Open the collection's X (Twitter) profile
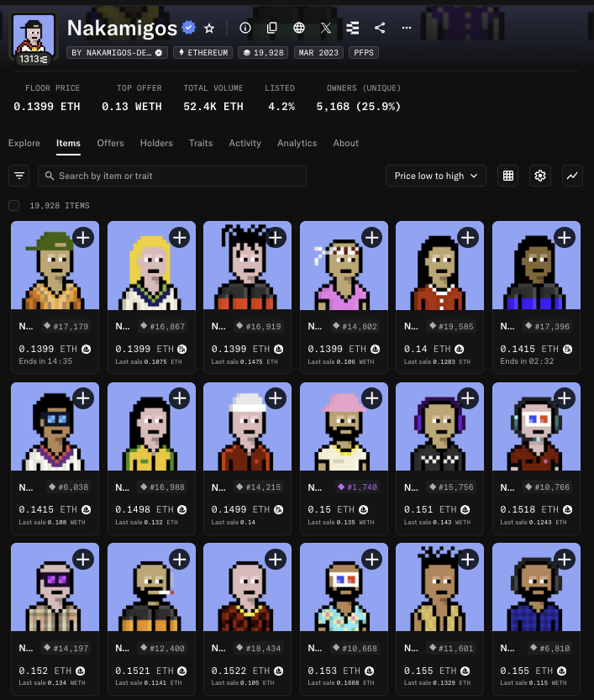The image size is (594, 700). pos(326,28)
